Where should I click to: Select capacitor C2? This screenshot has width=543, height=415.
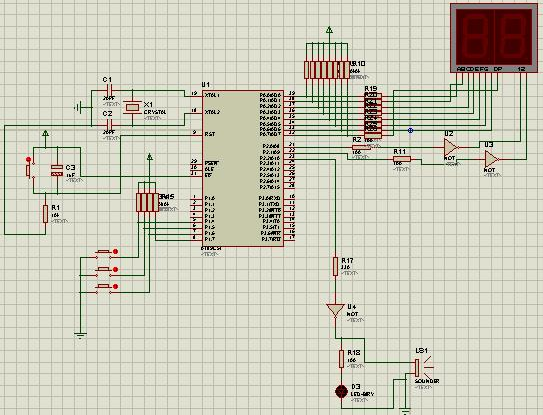[109, 125]
